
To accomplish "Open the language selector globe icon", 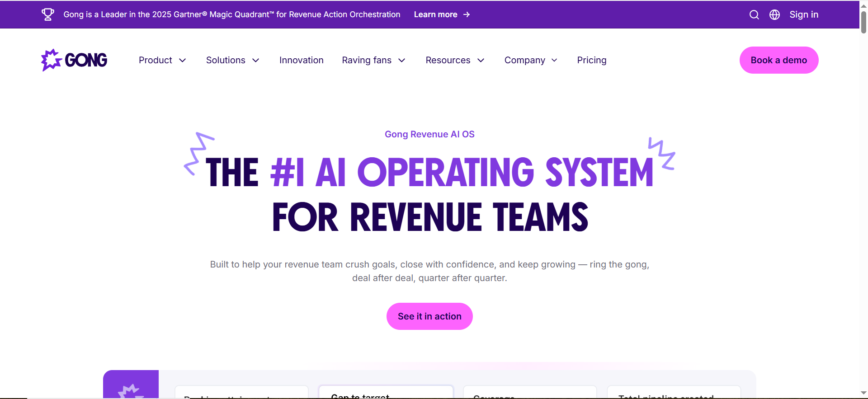I will [774, 14].
